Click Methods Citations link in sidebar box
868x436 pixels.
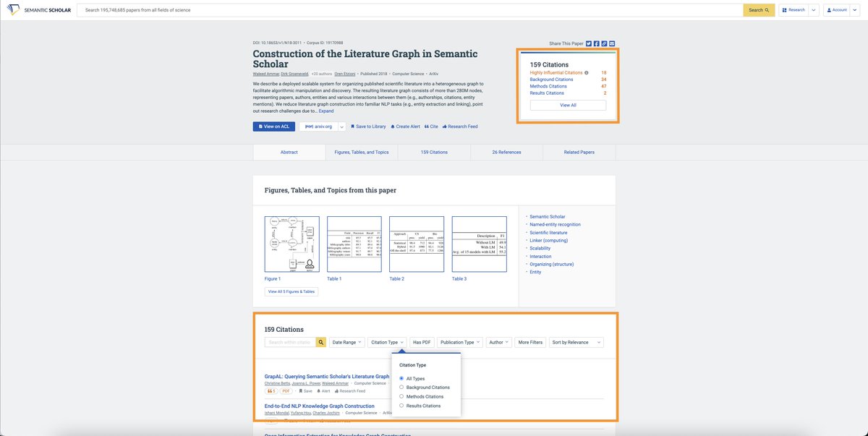pos(548,86)
